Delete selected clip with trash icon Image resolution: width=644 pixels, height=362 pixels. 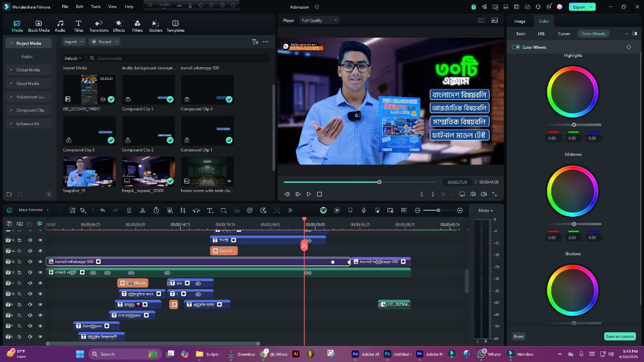click(x=129, y=210)
